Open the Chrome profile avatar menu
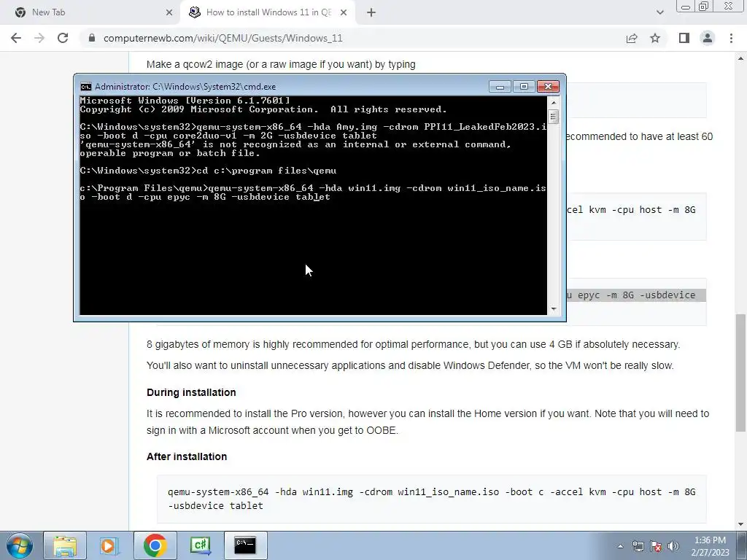This screenshot has width=747, height=560. click(708, 38)
